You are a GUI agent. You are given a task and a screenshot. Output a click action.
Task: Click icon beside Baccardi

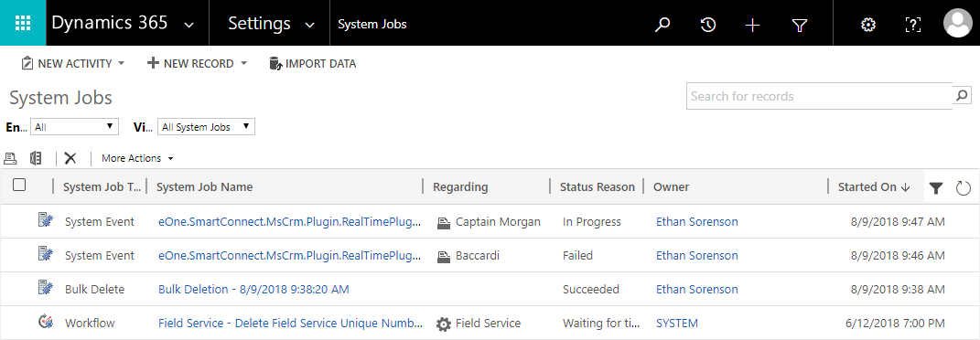[x=443, y=256]
